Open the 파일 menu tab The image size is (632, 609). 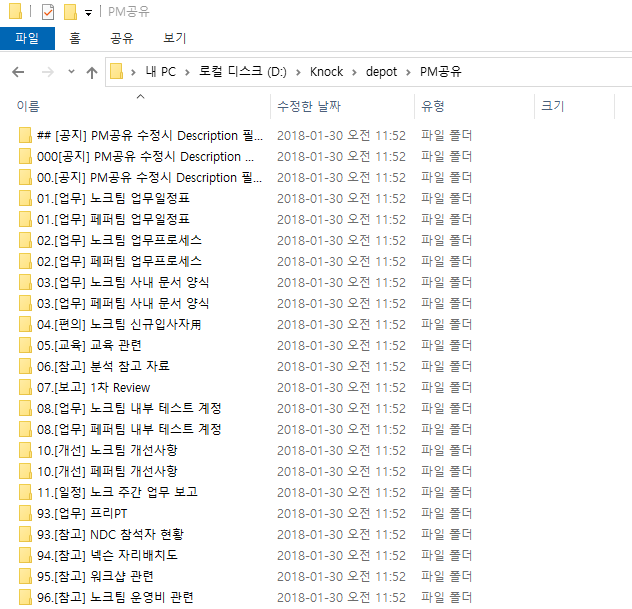(x=27, y=39)
